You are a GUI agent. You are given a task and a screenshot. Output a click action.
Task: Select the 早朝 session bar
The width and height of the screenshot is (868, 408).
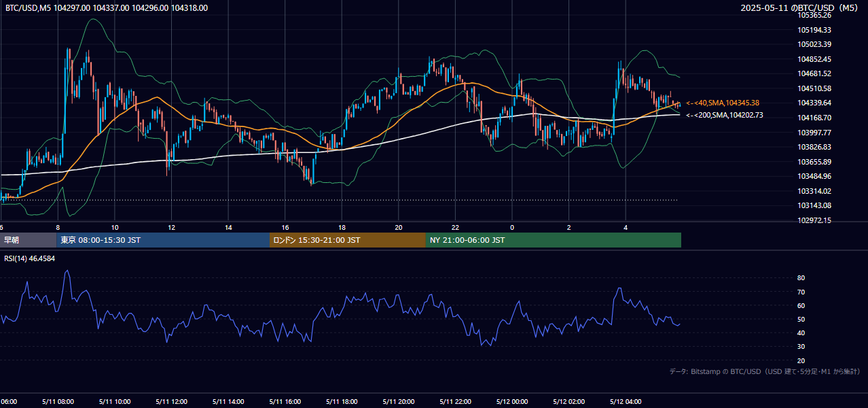[x=28, y=240]
